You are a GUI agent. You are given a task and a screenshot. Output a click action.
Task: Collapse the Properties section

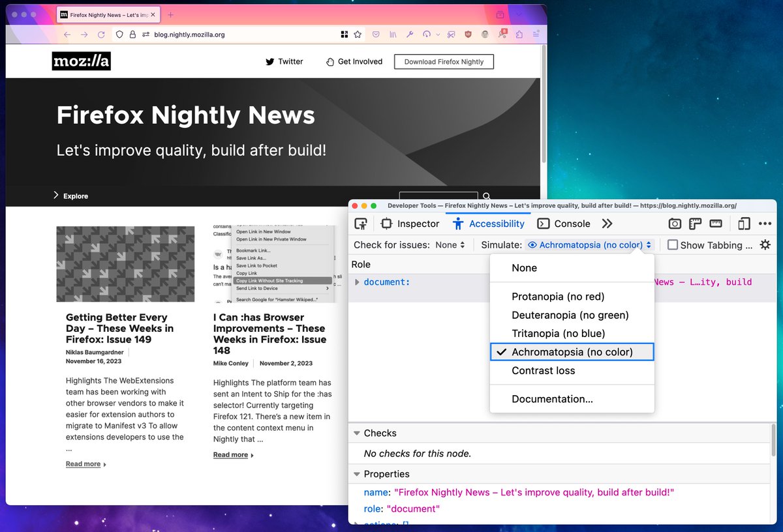click(x=357, y=474)
